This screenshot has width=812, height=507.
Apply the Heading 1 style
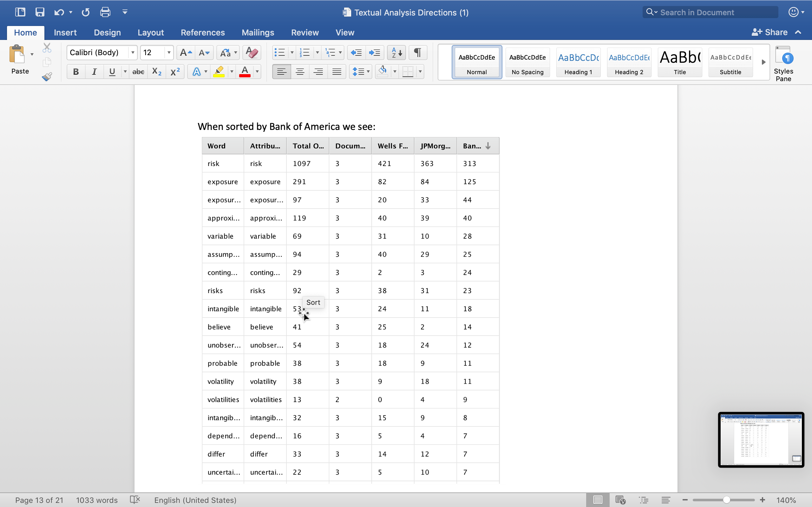pyautogui.click(x=578, y=62)
